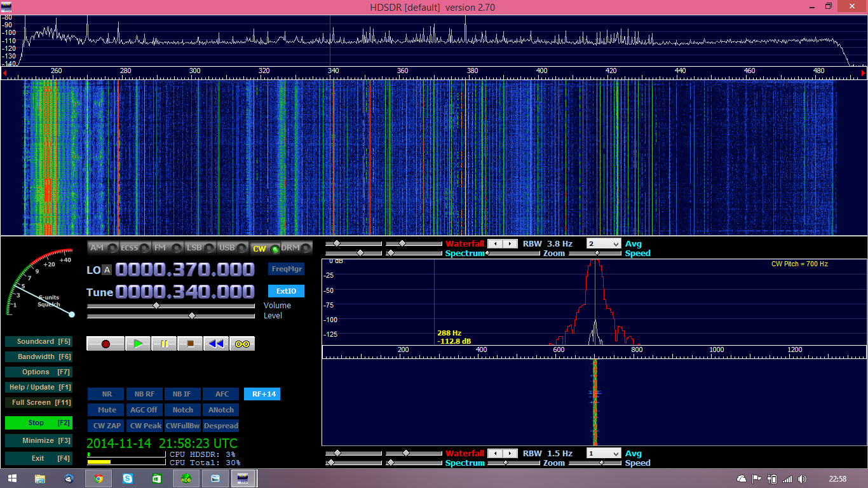Toggle the CW Peak button

145,426
